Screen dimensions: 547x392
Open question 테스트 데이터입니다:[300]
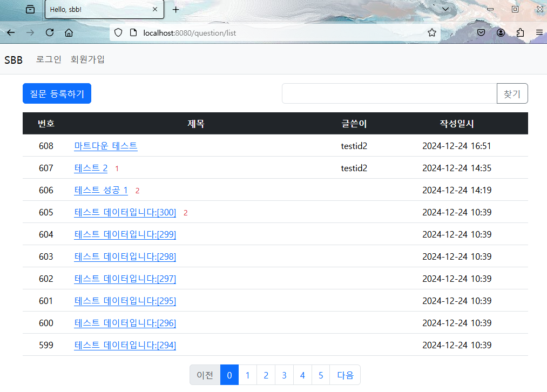click(x=125, y=212)
